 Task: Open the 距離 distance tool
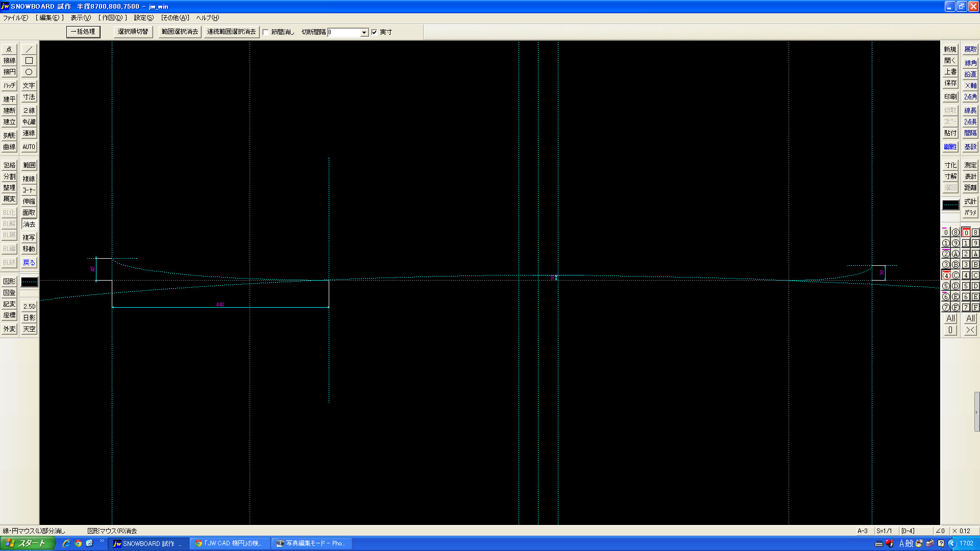(x=970, y=188)
